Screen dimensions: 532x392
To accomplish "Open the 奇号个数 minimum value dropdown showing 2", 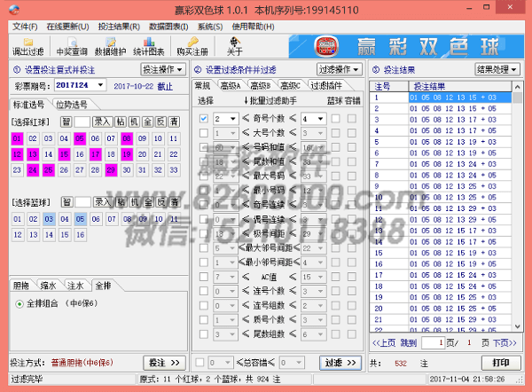I will (232, 119).
